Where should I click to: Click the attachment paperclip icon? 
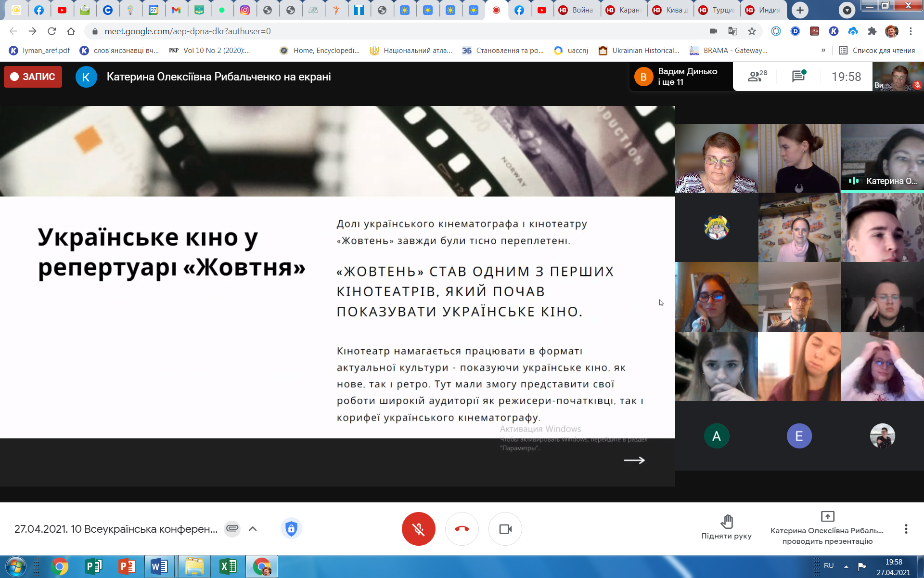[232, 528]
